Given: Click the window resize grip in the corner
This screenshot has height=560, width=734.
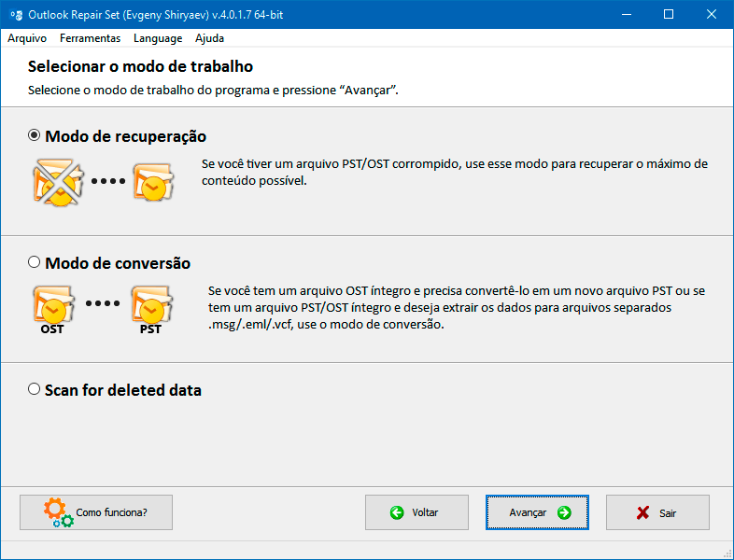Looking at the screenshot, I should 726,552.
